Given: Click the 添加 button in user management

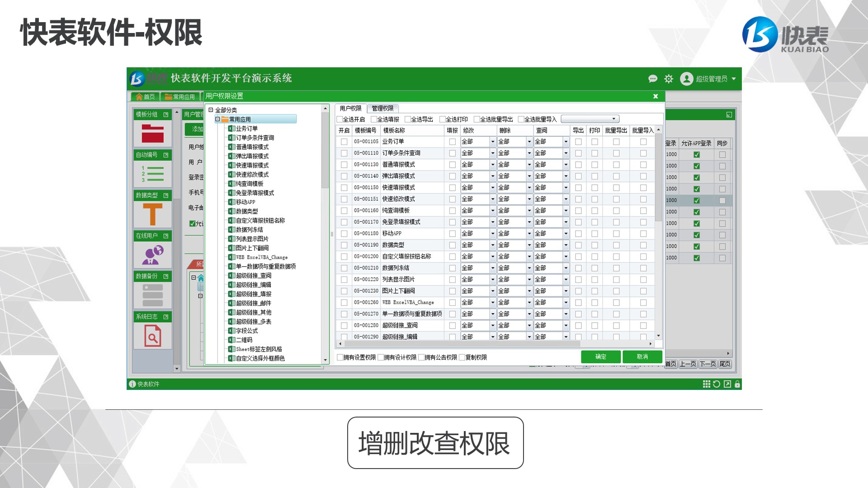Looking at the screenshot, I should coord(195,129).
